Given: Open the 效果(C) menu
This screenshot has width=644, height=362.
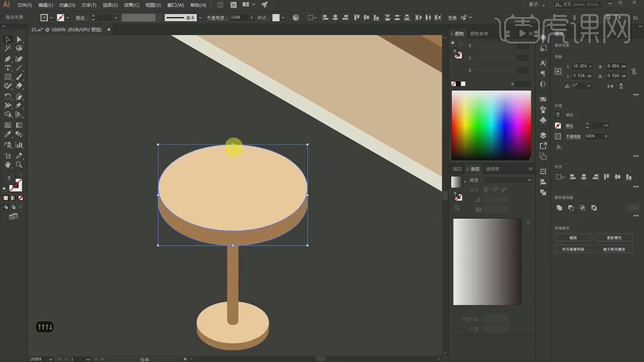Looking at the screenshot, I should click(133, 5).
